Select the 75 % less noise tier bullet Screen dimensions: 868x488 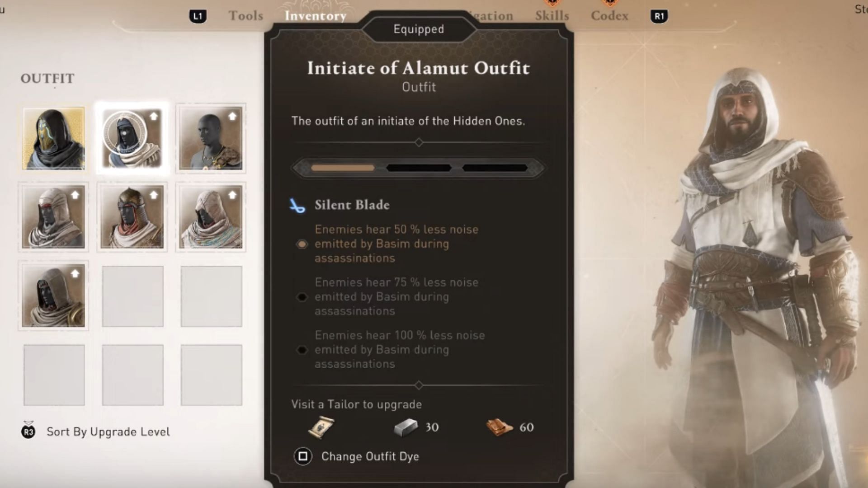(x=302, y=297)
